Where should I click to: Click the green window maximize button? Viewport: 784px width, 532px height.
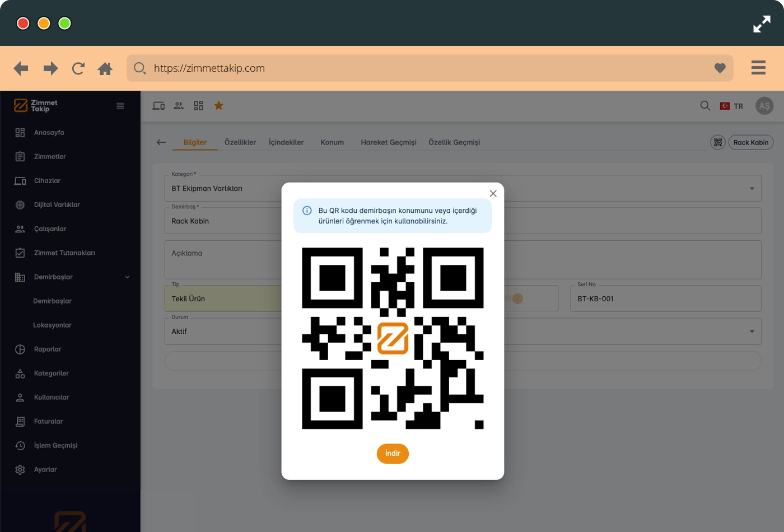[x=65, y=24]
